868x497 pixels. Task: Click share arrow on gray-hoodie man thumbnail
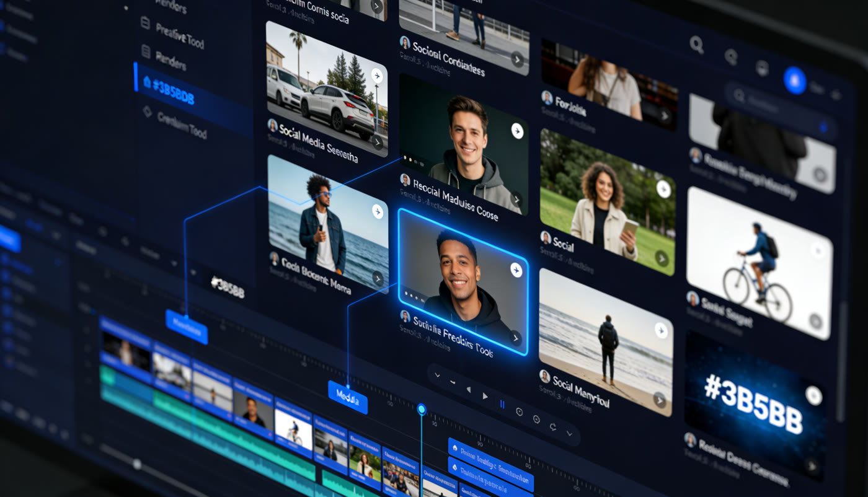click(517, 131)
